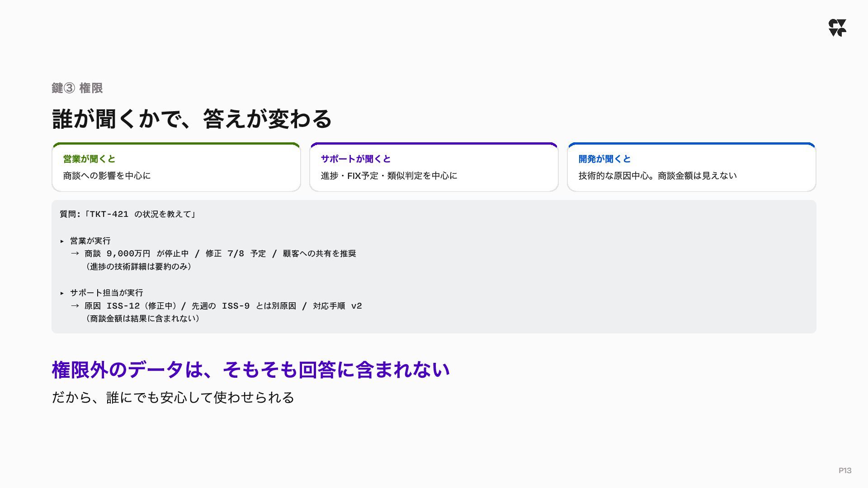Select the サポートが聞くと card
Image resolution: width=868 pixels, height=488 pixels.
pos(434,167)
